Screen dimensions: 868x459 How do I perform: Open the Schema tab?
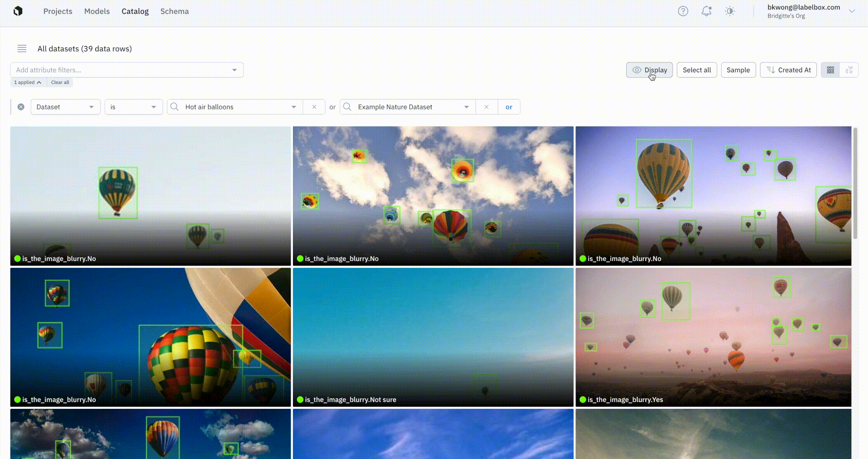[x=175, y=11]
